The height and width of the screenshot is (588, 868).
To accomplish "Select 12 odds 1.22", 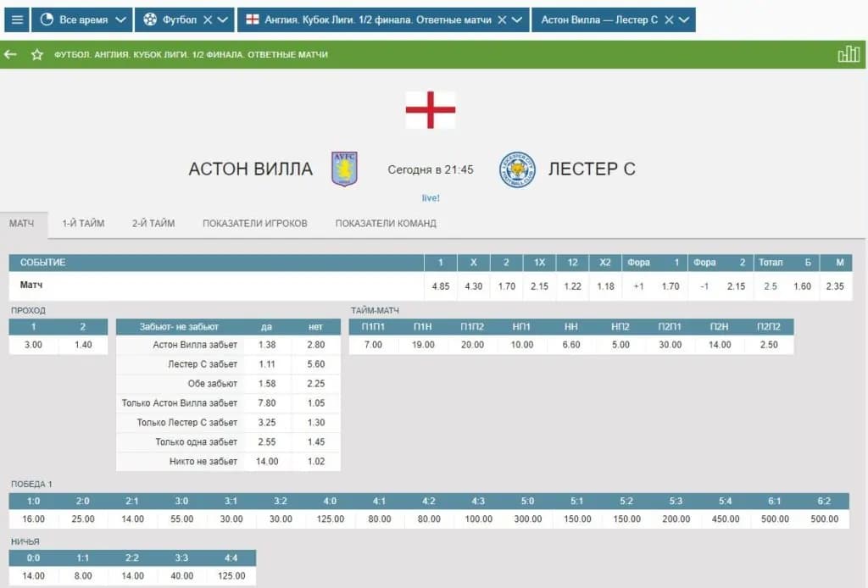I will [572, 286].
